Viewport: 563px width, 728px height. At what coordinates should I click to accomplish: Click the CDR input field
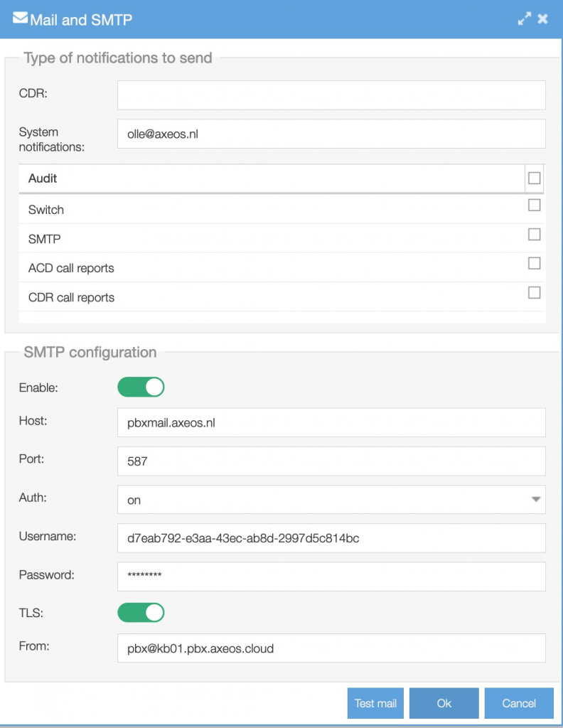pos(331,95)
